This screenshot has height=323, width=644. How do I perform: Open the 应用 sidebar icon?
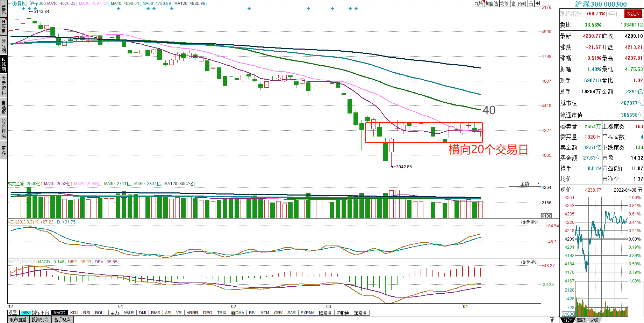pos(3,26)
